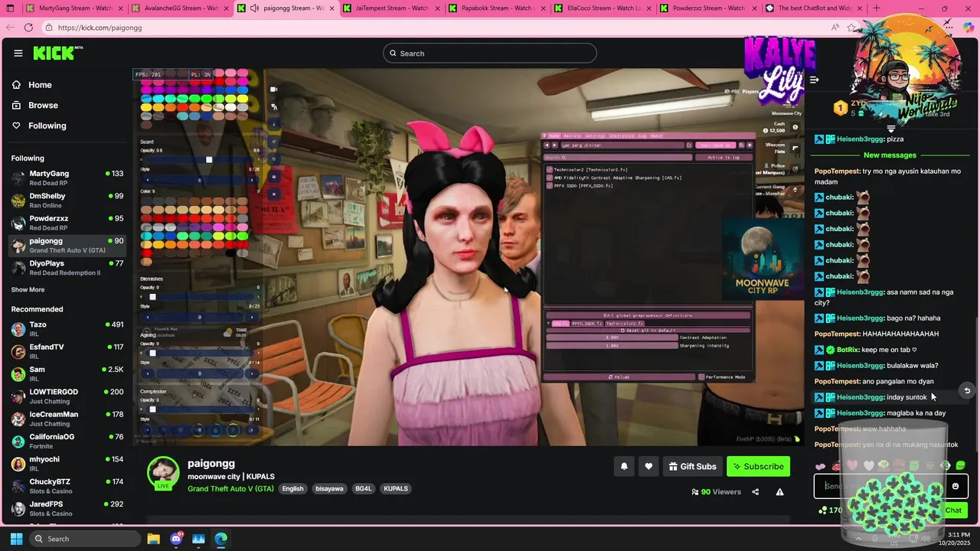The width and height of the screenshot is (980, 551).
Task: Collapse the CAS.fx variables section triangle
Action: [x=548, y=323]
